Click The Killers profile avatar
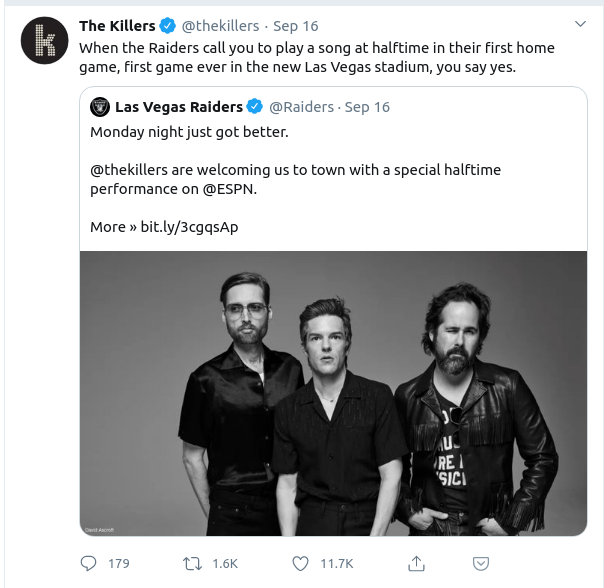 [x=44, y=41]
